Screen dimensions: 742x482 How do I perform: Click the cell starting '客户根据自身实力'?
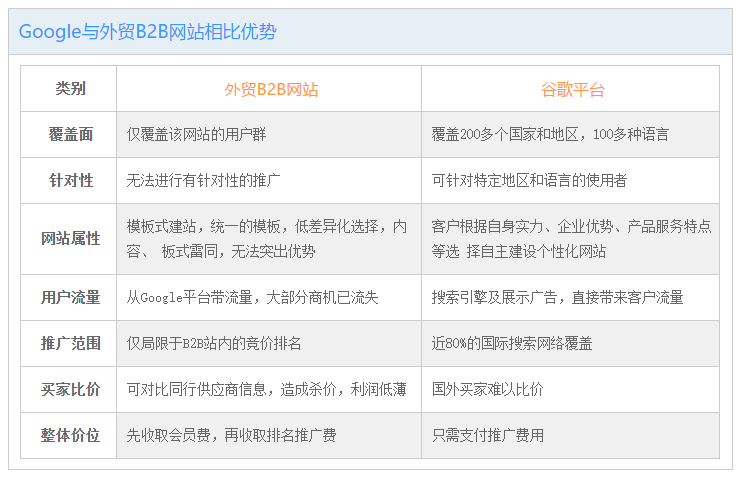tap(571, 239)
